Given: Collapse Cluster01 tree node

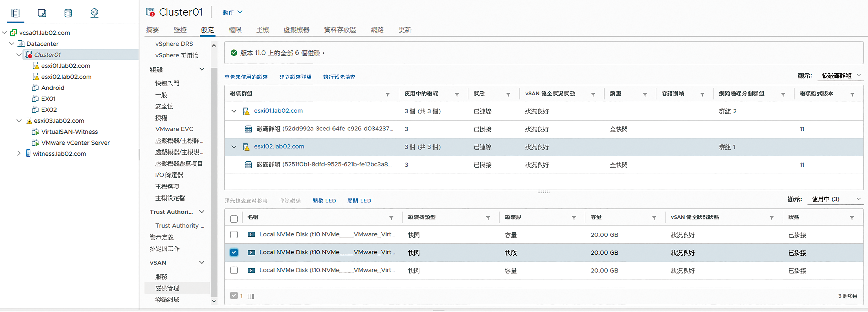Looking at the screenshot, I should tap(19, 55).
